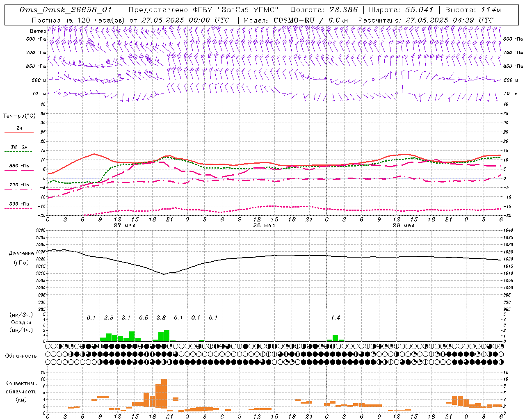Screen dimensions: 525x420
Task: Click the Облачность panel label
Action: coord(21,356)
